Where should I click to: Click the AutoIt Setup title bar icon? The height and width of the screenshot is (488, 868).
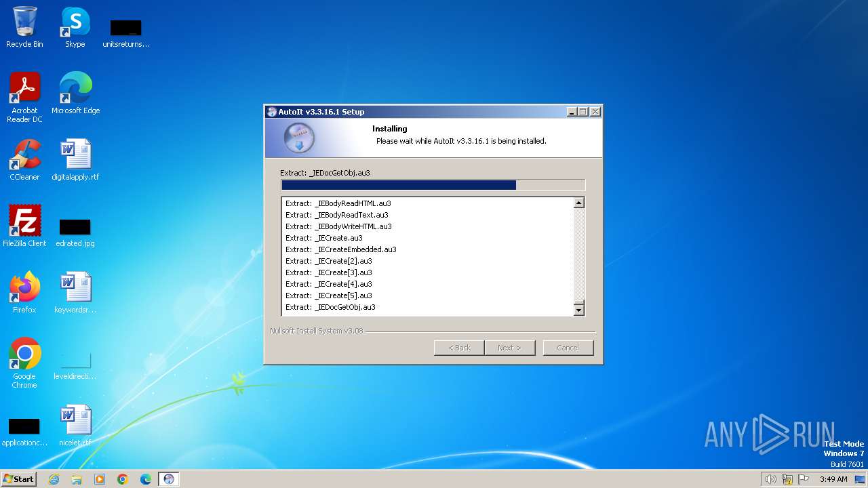coord(272,112)
